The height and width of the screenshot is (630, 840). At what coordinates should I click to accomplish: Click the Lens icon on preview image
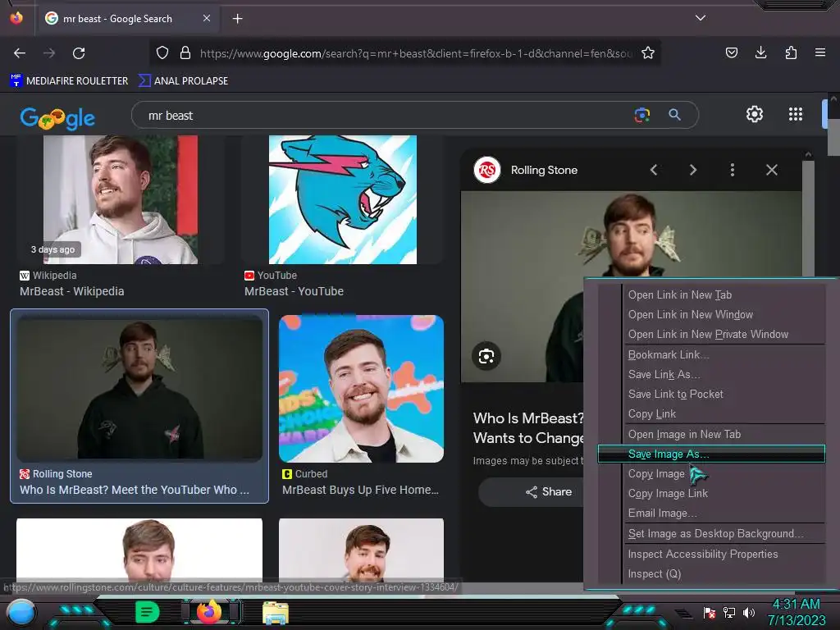point(486,356)
